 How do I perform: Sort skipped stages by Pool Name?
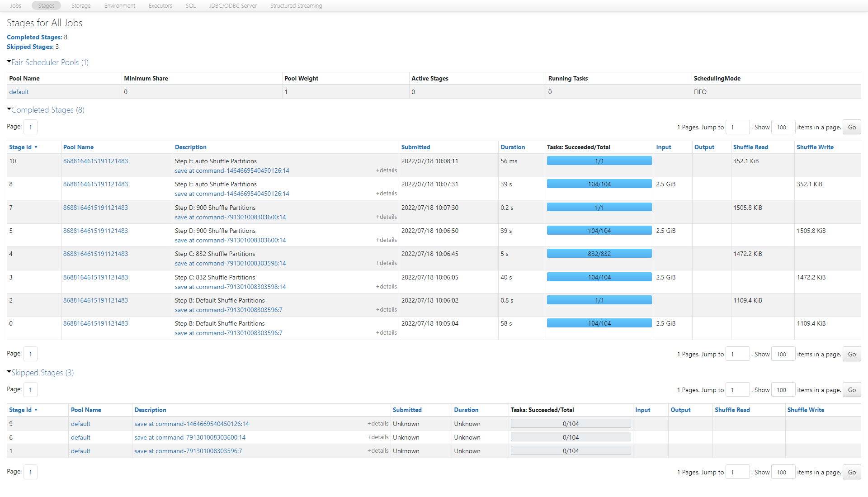(86, 410)
